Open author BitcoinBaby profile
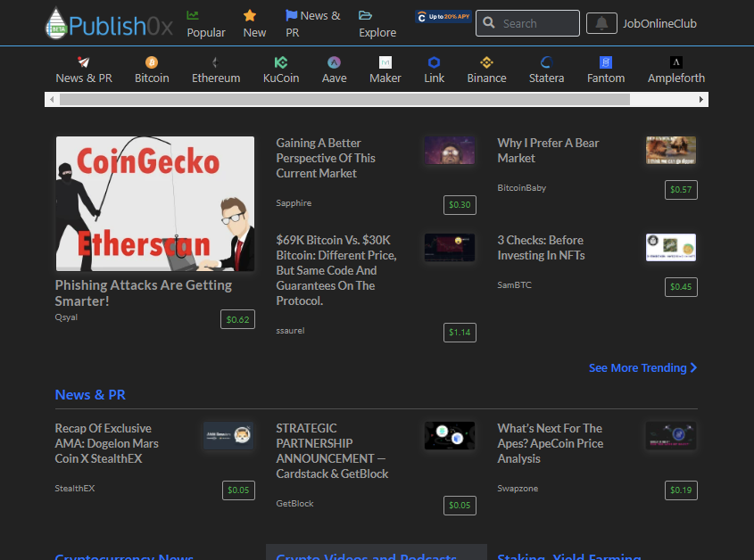The height and width of the screenshot is (560, 754). [522, 188]
